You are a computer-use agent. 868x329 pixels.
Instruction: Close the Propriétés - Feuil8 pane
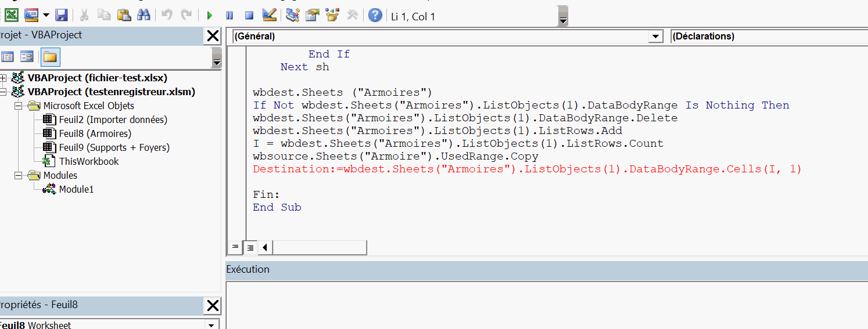point(213,305)
